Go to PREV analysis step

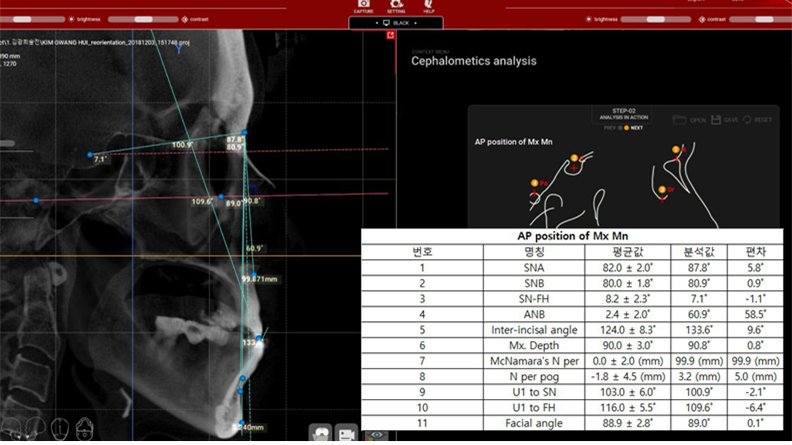pos(612,128)
